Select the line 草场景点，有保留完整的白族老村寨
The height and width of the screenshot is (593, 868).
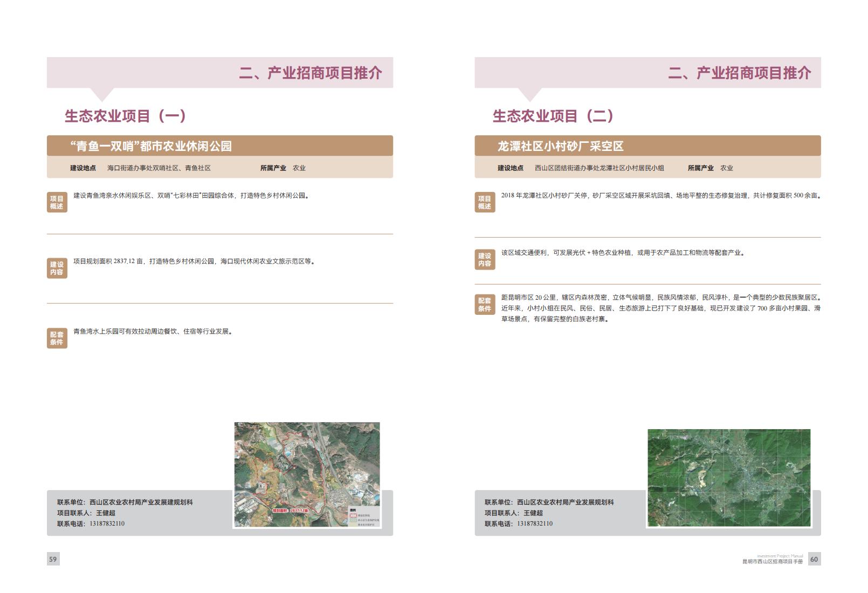pyautogui.click(x=556, y=319)
